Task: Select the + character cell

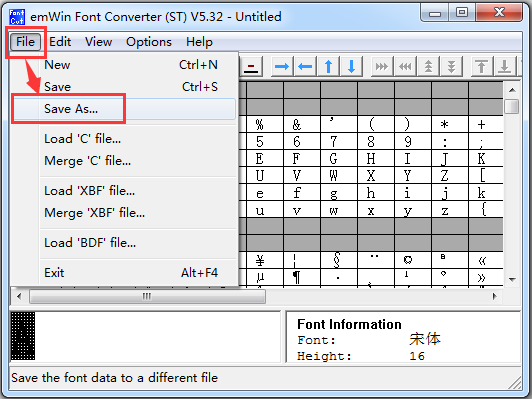Action: coord(486,124)
